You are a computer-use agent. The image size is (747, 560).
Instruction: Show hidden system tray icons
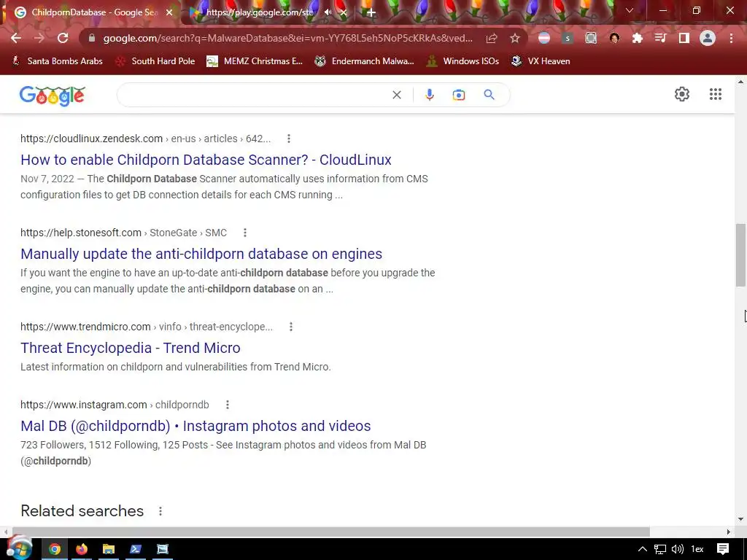[x=642, y=549]
